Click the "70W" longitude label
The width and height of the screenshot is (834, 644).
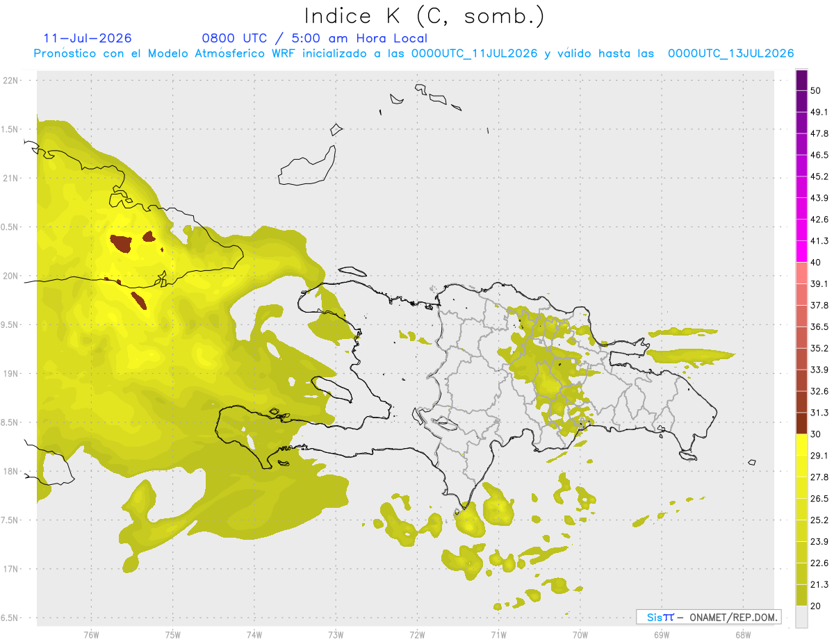tap(580, 635)
